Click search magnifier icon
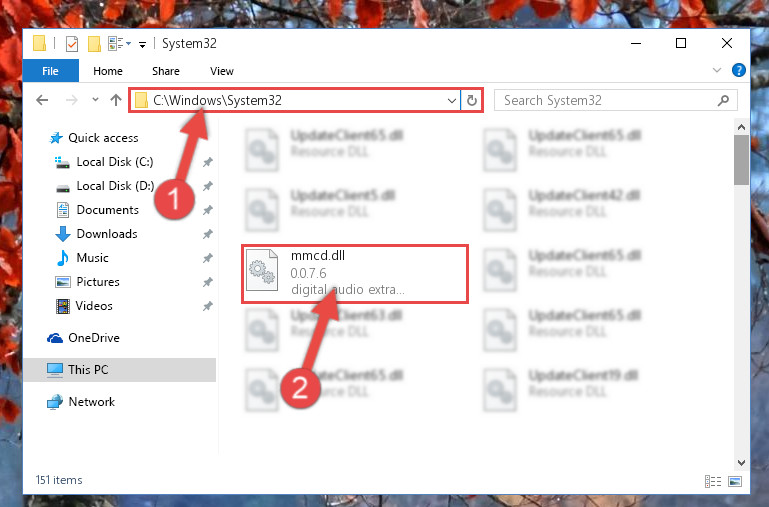769x507 pixels. coord(723,101)
